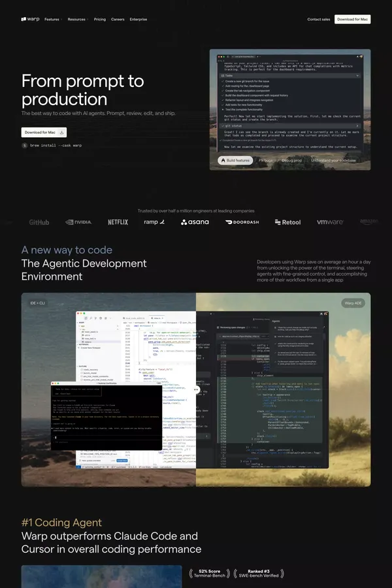Click the Ranked #3 SWE-bench Verified badge
The width and height of the screenshot is (392, 588).
[259, 574]
